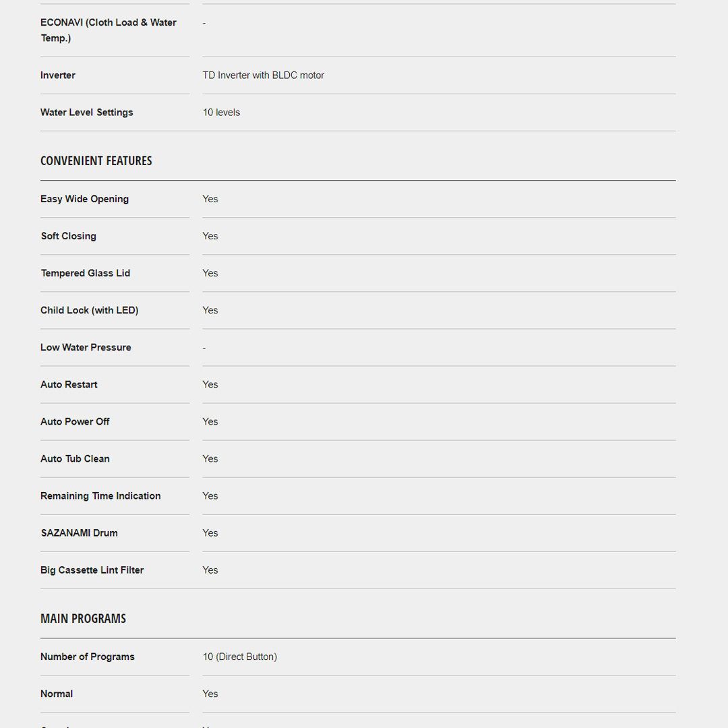
Task: Click the Soft Closing label
Action: [69, 236]
